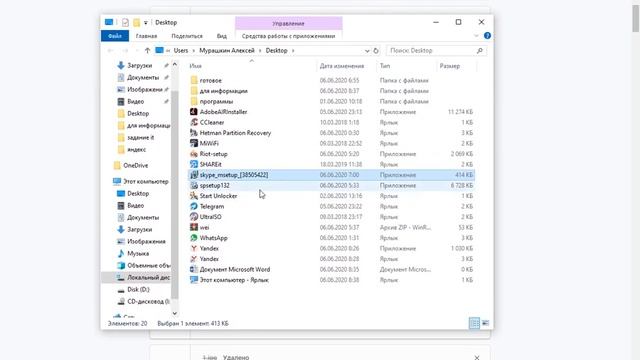This screenshot has height=360, width=640.
Task: Click Users in the address breadcrumb
Action: [181, 51]
